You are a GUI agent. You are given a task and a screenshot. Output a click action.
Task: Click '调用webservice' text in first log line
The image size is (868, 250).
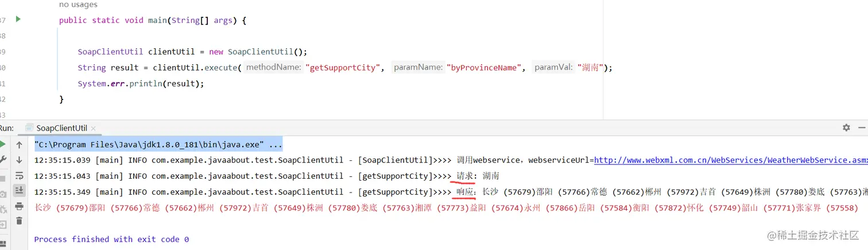(489, 160)
